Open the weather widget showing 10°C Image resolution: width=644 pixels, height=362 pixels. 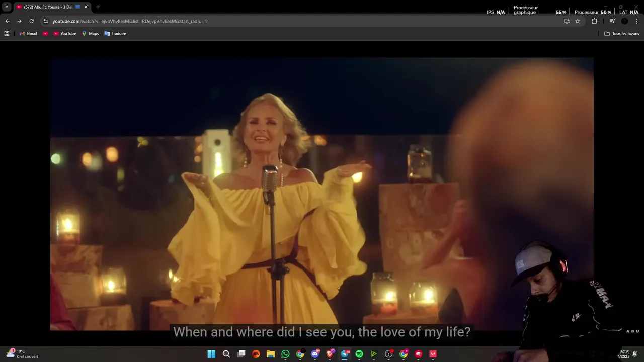pyautogui.click(x=22, y=354)
